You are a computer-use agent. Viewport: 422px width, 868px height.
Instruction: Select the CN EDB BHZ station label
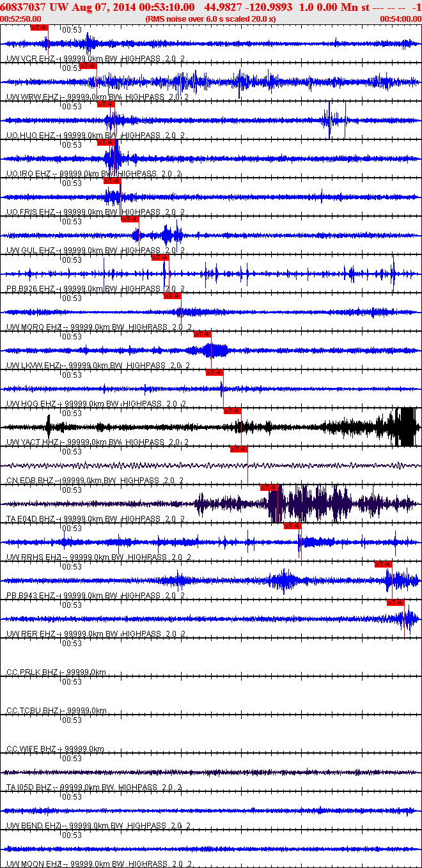click(95, 480)
